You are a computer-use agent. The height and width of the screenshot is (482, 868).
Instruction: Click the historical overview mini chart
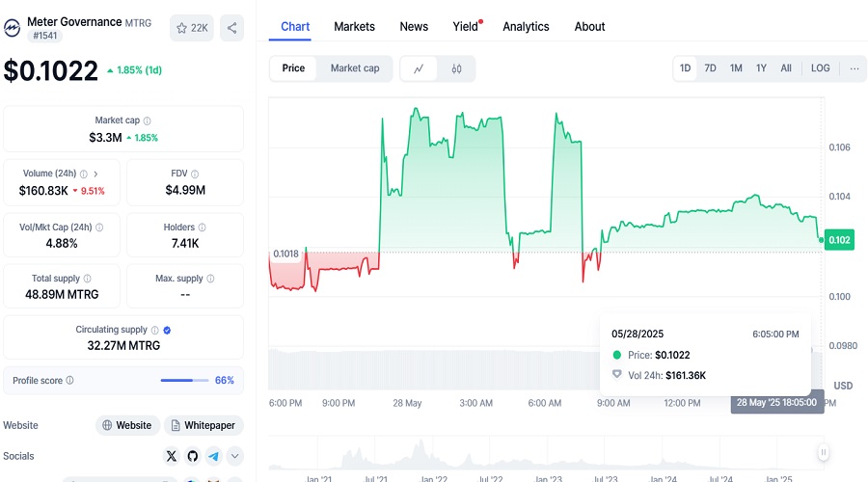[x=545, y=454]
